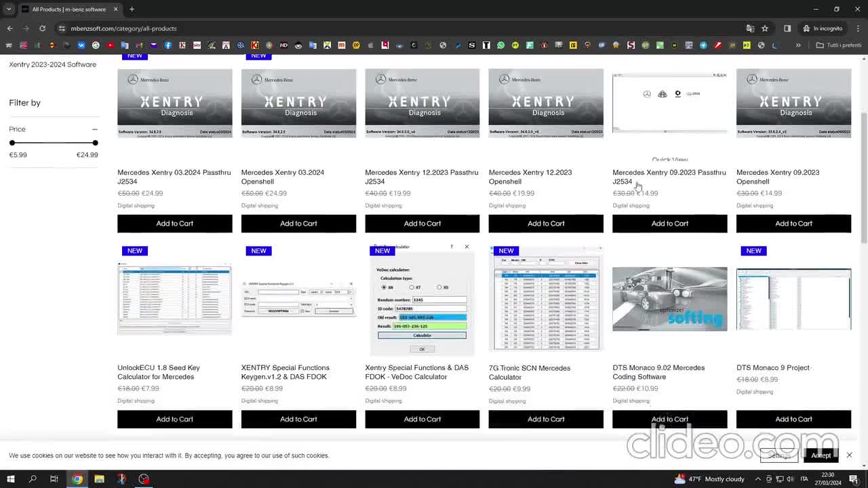Select Xentry 2023-2024 Software category
This screenshot has height=488, width=868.
click(x=53, y=64)
